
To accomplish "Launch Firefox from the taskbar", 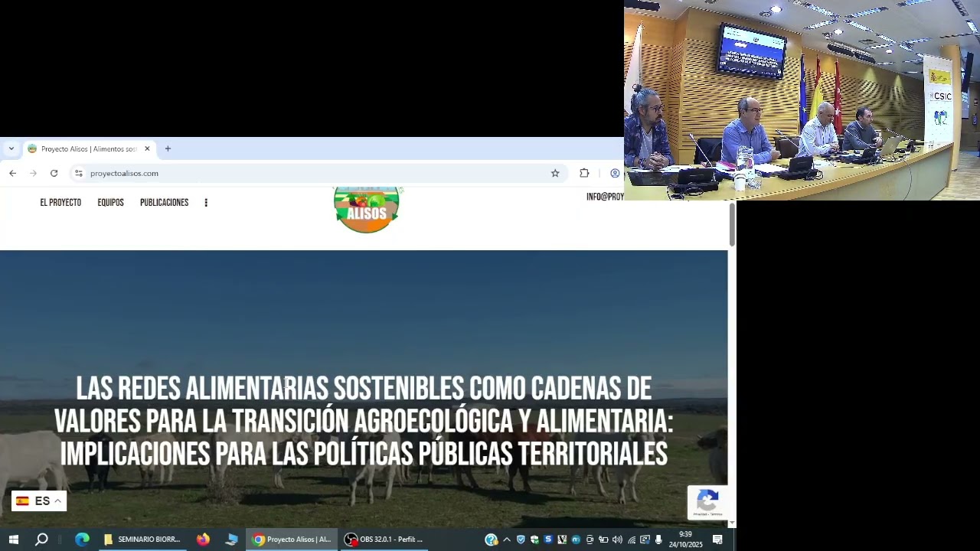I will pos(203,540).
